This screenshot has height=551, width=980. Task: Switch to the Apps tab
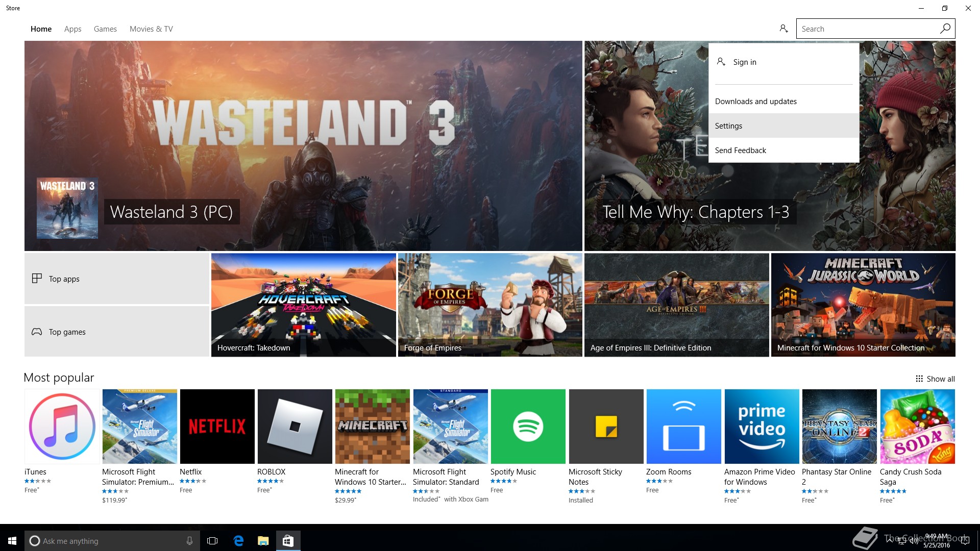point(72,29)
